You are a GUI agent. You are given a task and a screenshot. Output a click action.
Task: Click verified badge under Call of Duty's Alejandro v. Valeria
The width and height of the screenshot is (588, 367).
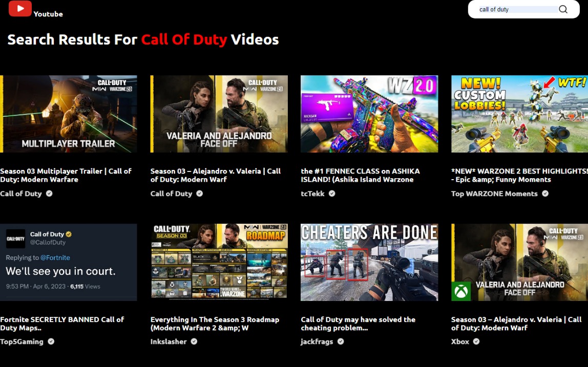pyautogui.click(x=200, y=193)
